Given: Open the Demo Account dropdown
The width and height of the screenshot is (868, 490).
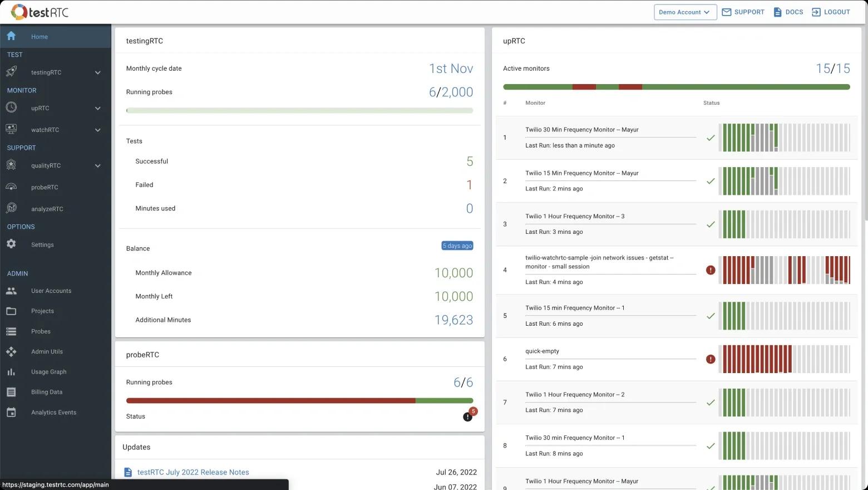Looking at the screenshot, I should pyautogui.click(x=685, y=12).
